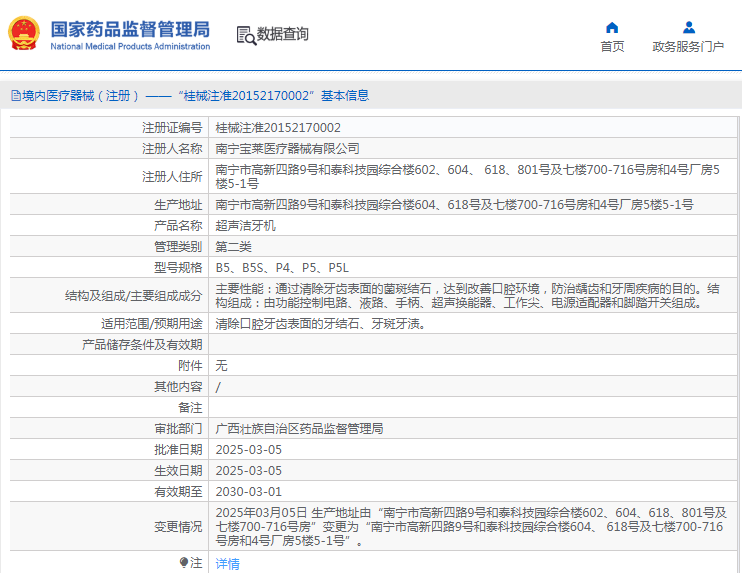Select models text B5、B5S、P4、P5、P5L
Screen dimensions: 742x573
pos(282,268)
